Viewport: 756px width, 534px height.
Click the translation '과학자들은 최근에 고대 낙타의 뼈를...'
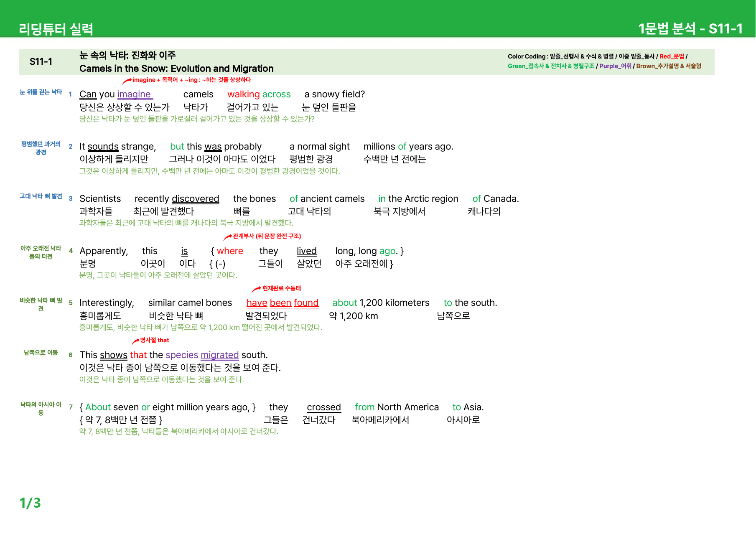186,223
